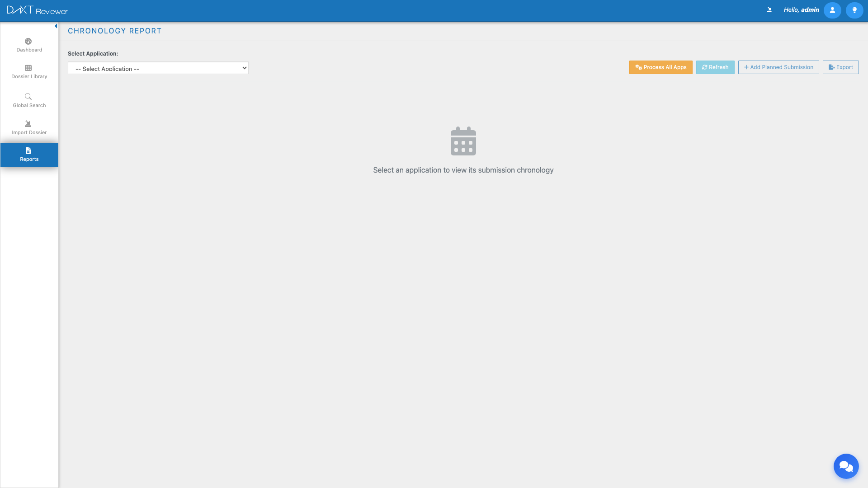Collapse the left sidebar arrow

pos(56,26)
